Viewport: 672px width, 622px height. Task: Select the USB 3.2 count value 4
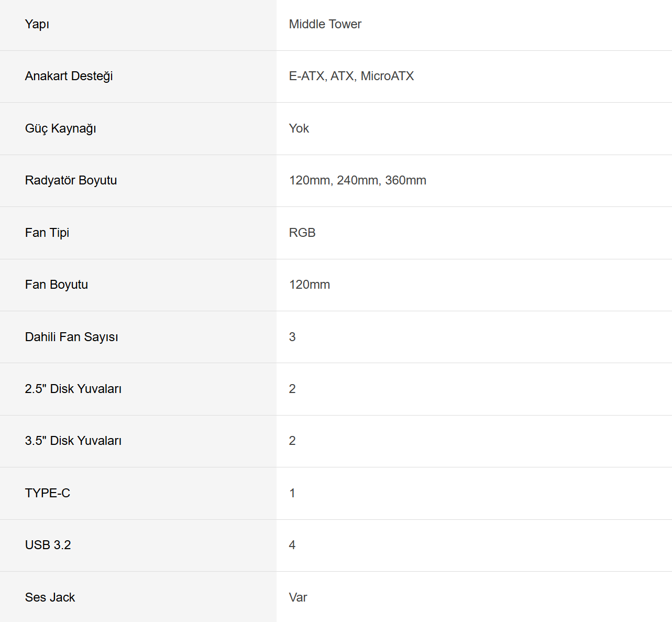pyautogui.click(x=292, y=545)
